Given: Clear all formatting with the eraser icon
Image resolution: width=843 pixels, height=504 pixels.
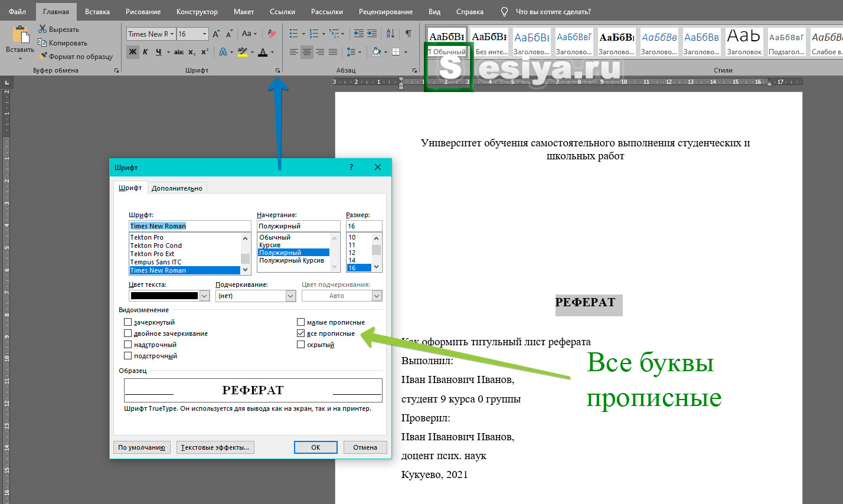Looking at the screenshot, I should [x=272, y=34].
